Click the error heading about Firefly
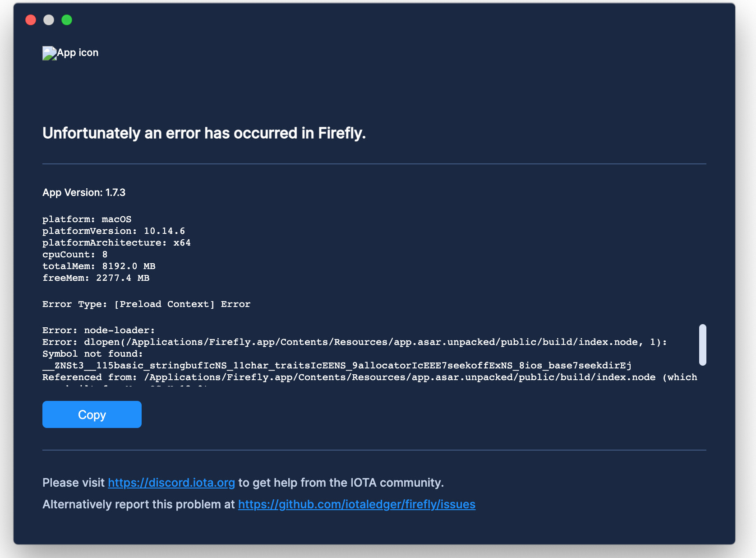This screenshot has height=558, width=756. click(x=204, y=133)
